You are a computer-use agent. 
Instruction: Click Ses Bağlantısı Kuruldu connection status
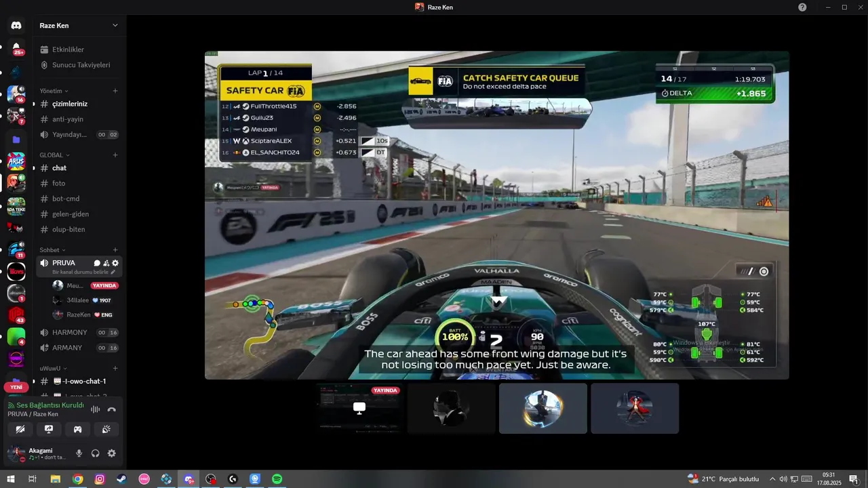pos(45,405)
